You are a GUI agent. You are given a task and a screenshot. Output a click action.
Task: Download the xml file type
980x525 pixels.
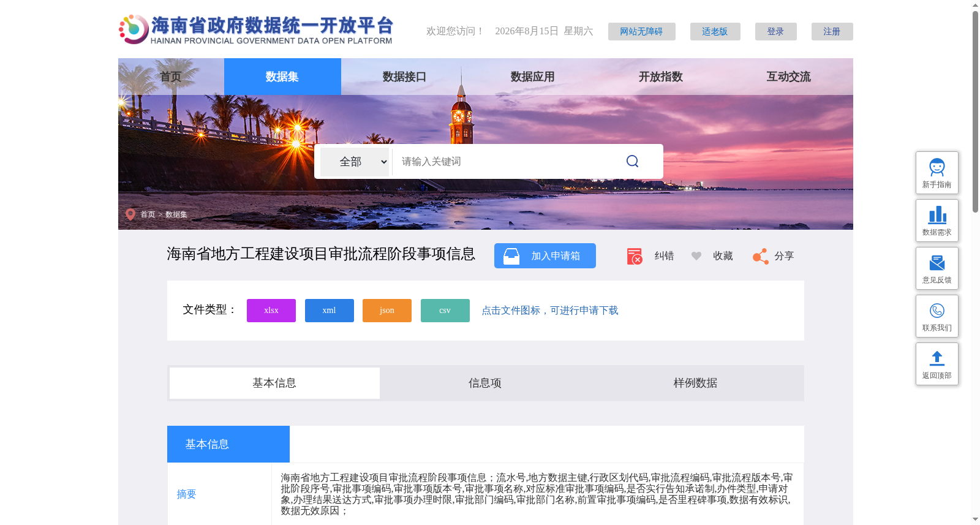[330, 311]
